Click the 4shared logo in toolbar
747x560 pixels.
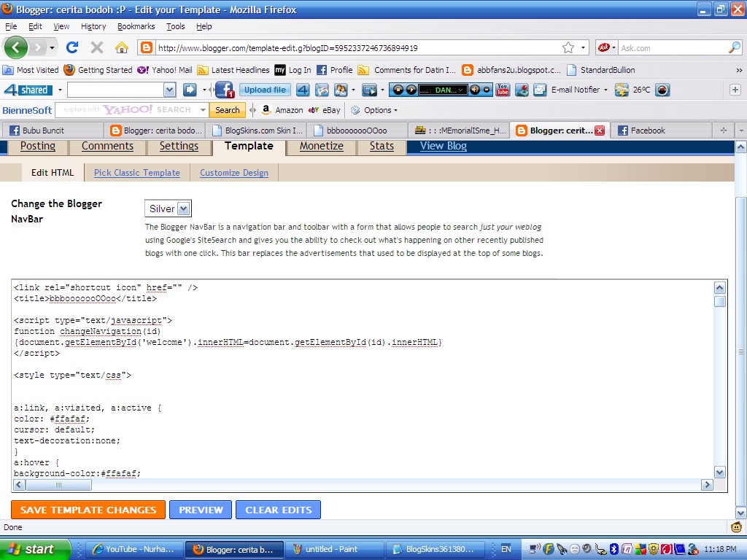(x=27, y=90)
